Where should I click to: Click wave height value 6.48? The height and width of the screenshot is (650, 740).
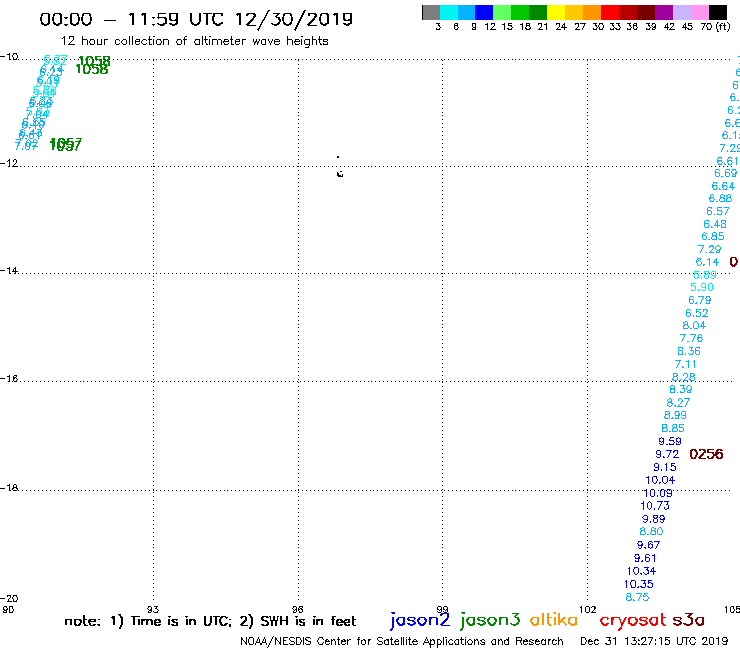coord(715,224)
